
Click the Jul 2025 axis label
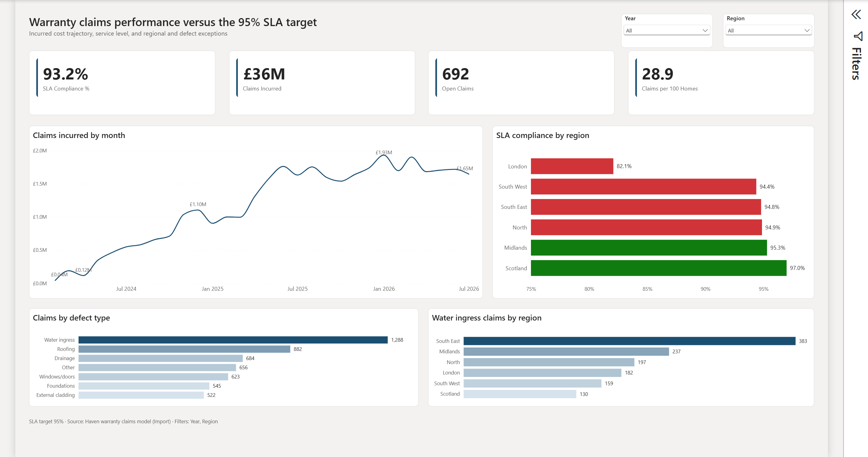pos(297,289)
